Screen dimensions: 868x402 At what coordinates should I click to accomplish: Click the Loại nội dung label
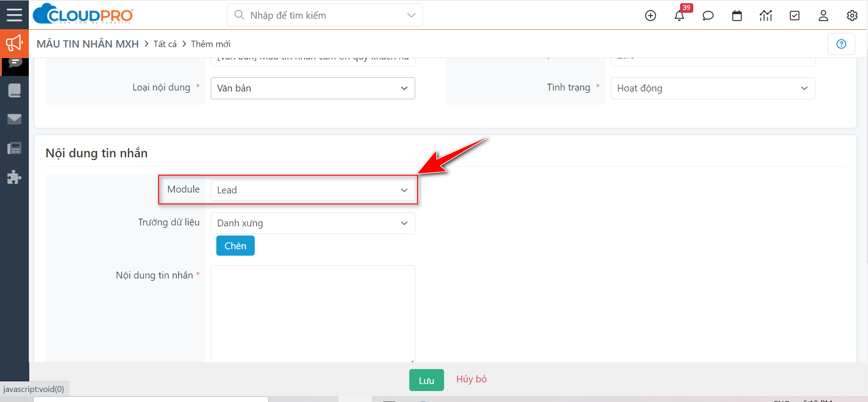click(x=161, y=87)
